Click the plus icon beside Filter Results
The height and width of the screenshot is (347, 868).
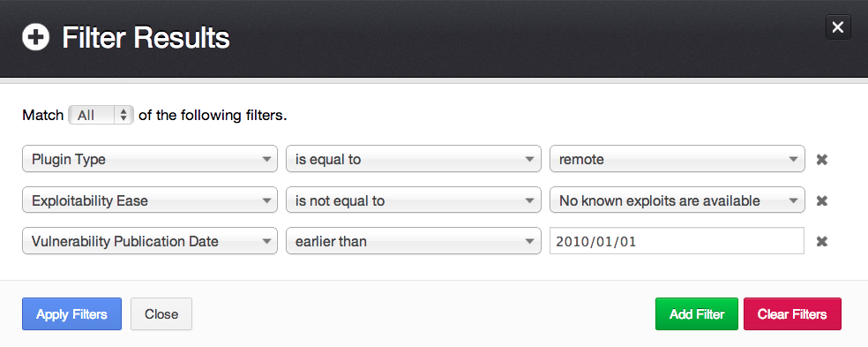pyautogui.click(x=35, y=38)
